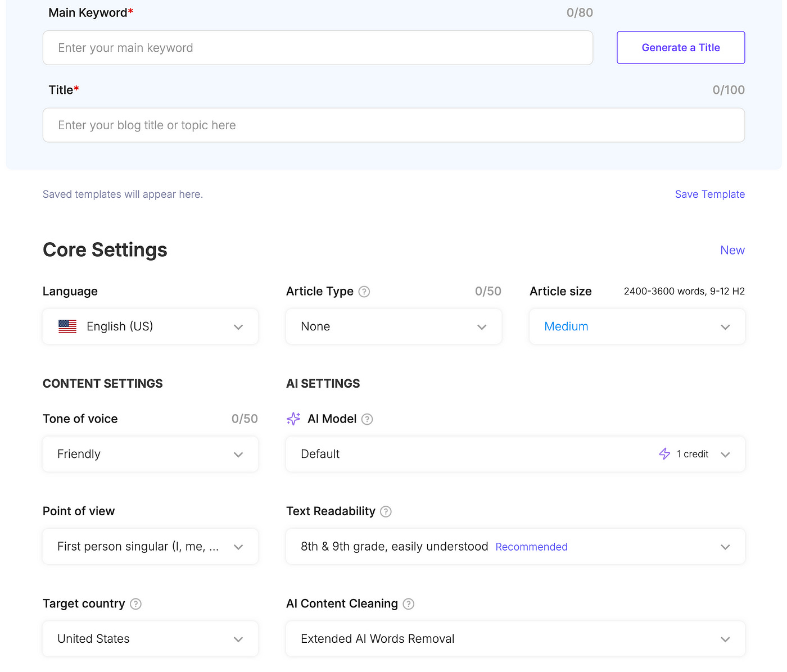Click the Article Type help icon
Image resolution: width=787 pixels, height=672 pixels.
pos(364,292)
